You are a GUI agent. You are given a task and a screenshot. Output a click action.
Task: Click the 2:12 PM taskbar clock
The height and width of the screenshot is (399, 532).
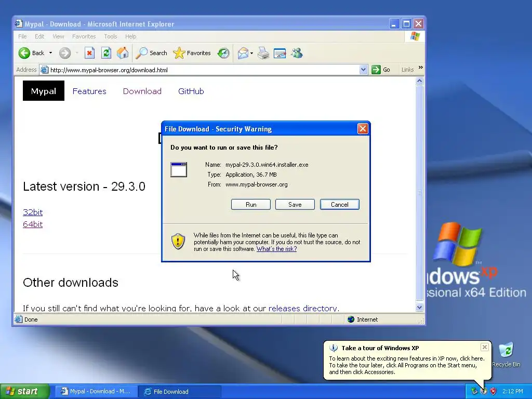coord(512,391)
